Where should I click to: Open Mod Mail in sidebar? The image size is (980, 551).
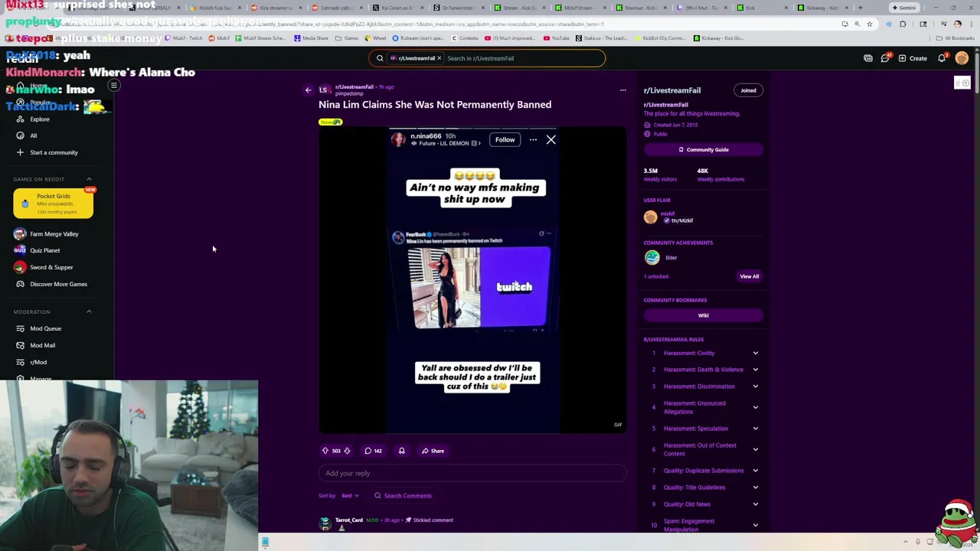(42, 345)
